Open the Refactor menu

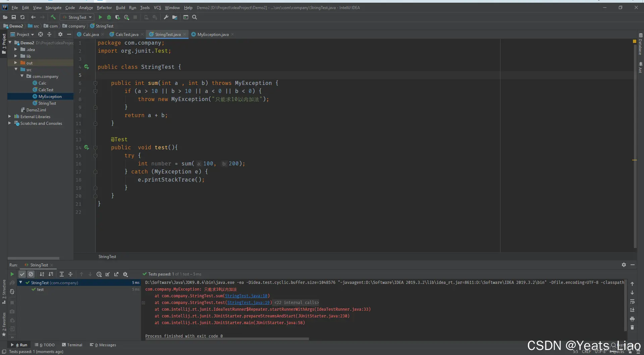[x=104, y=7]
